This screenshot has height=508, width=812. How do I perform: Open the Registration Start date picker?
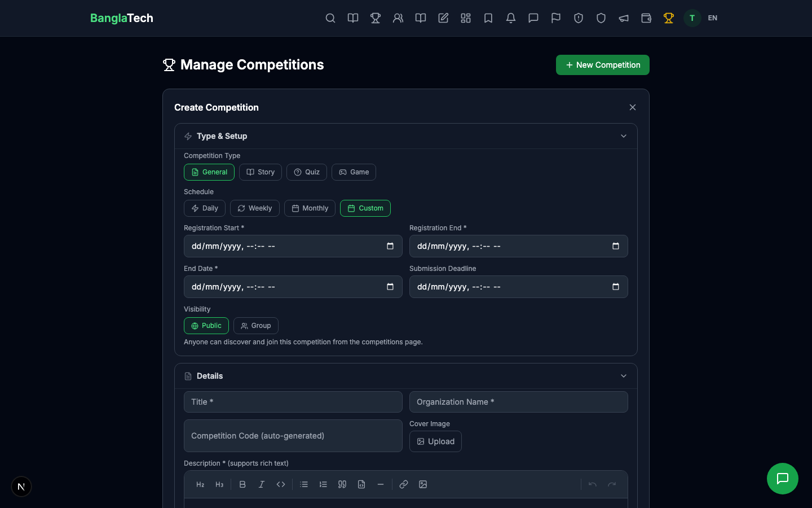pyautogui.click(x=390, y=246)
